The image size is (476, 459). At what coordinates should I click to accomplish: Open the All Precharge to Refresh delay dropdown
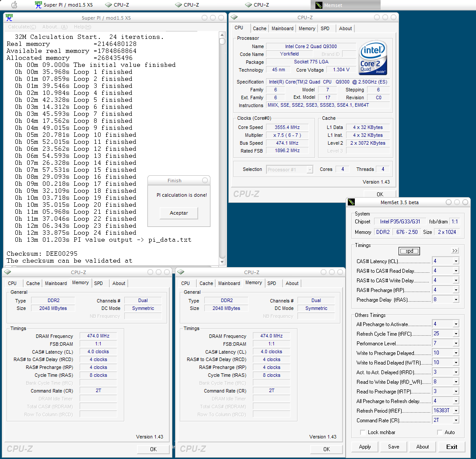[x=456, y=401]
